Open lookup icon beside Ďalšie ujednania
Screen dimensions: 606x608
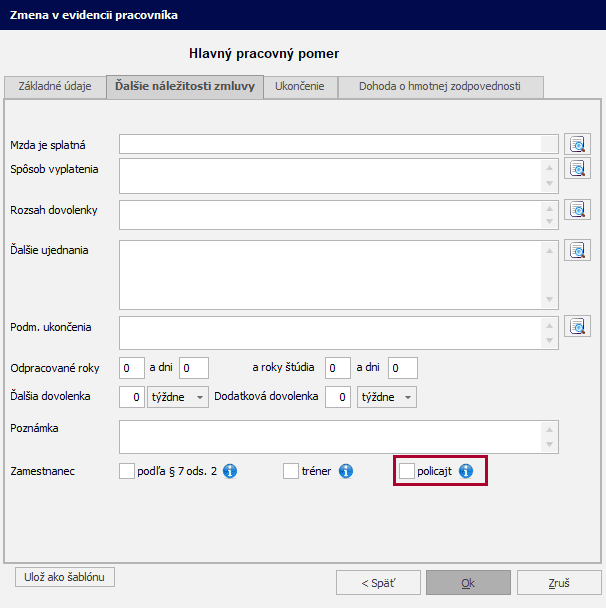pos(577,249)
